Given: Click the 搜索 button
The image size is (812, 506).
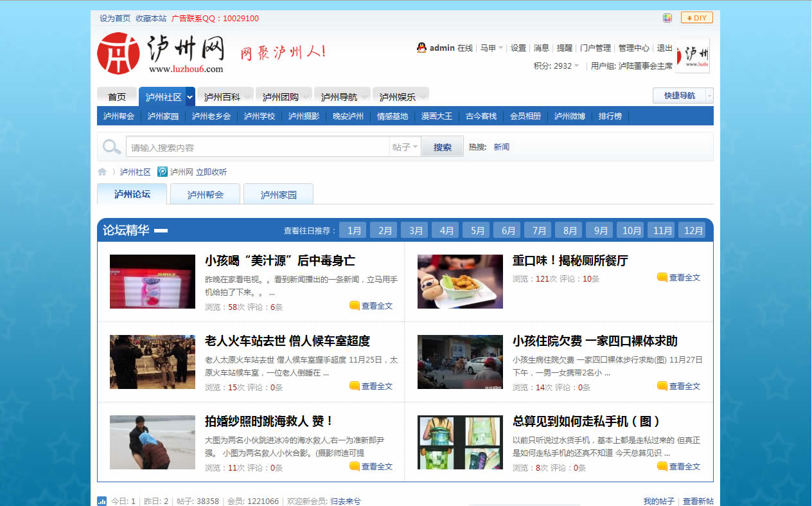Looking at the screenshot, I should (x=443, y=147).
